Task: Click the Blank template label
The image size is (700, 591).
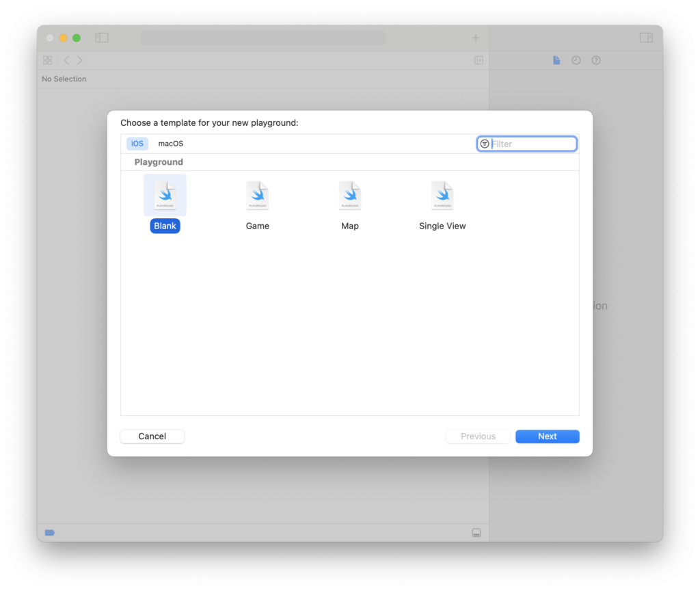Action: pos(165,226)
